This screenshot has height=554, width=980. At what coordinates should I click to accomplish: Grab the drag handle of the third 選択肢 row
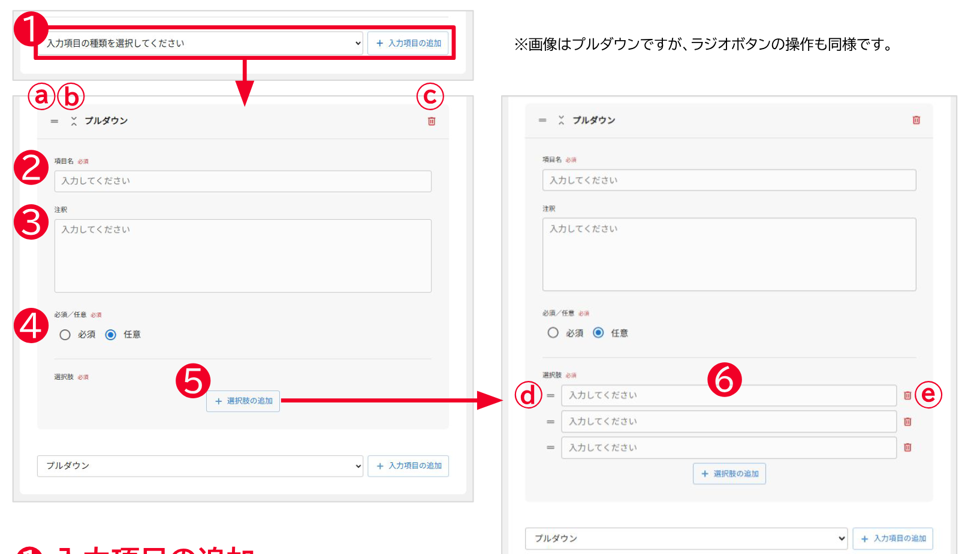click(550, 447)
